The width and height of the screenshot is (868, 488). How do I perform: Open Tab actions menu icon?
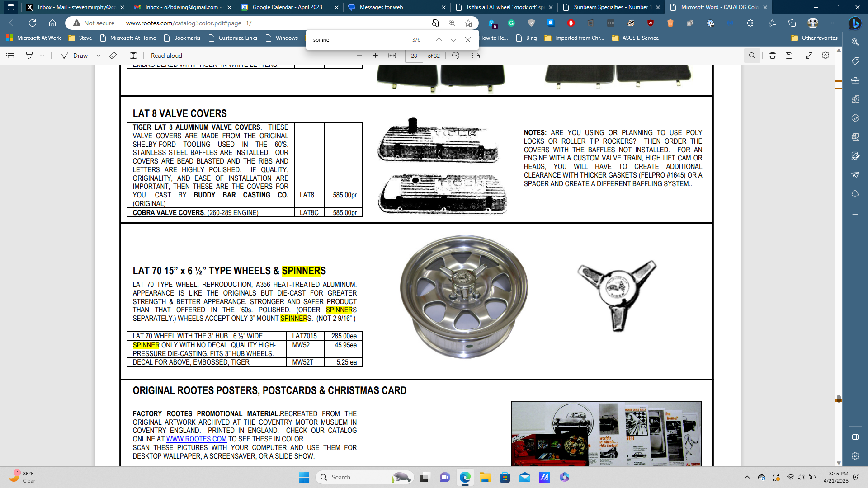[x=11, y=7]
